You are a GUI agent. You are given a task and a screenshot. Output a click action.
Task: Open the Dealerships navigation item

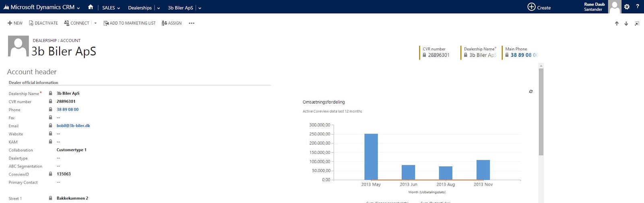click(x=140, y=8)
